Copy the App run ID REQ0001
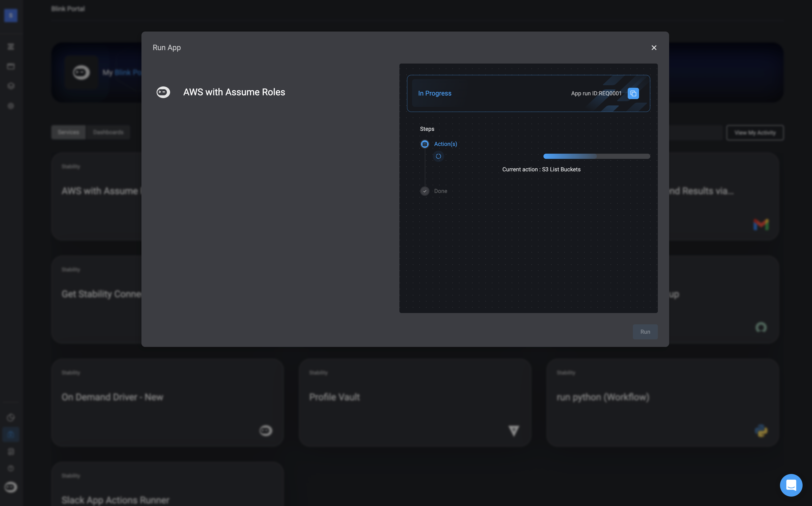 coord(633,93)
